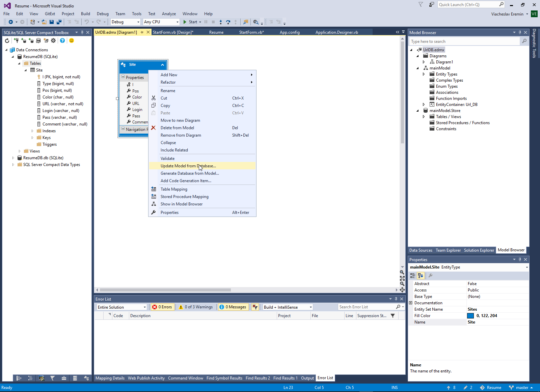Switch to the Output bottom tab
The image size is (540, 392).
tap(307, 378)
